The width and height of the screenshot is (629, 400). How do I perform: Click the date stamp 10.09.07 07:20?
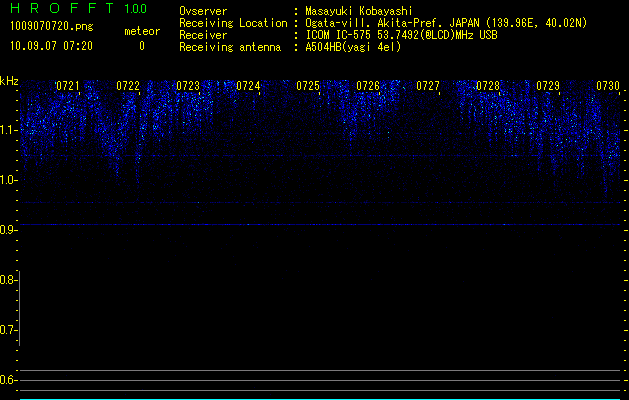(51, 46)
